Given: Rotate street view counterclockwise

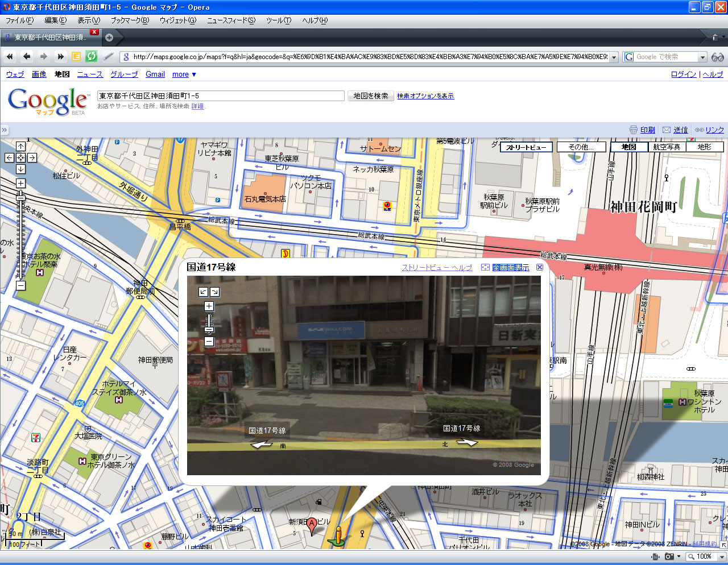Looking at the screenshot, I should pyautogui.click(x=203, y=292).
